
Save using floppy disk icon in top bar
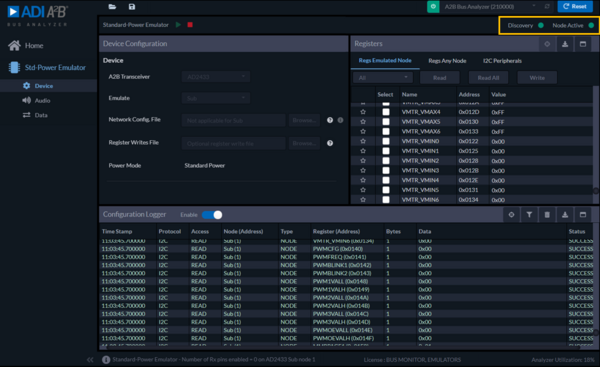[132, 7]
